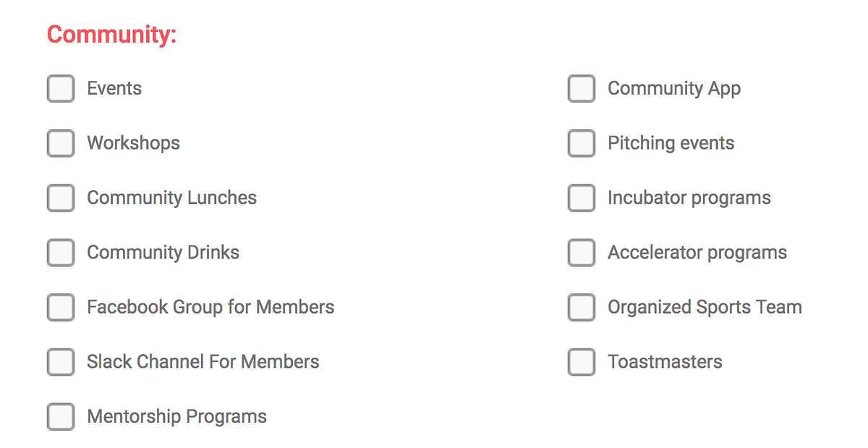Click the Mentorship Programs label
The width and height of the screenshot is (868, 448).
point(177,417)
